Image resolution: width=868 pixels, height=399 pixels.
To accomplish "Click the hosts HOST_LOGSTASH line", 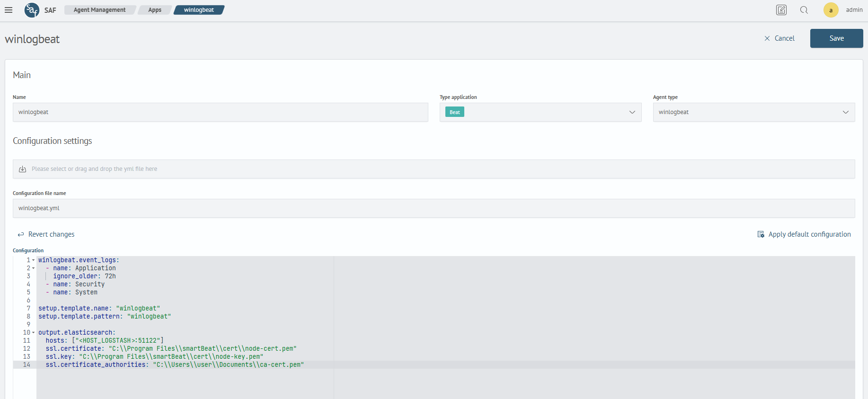I will (105, 341).
